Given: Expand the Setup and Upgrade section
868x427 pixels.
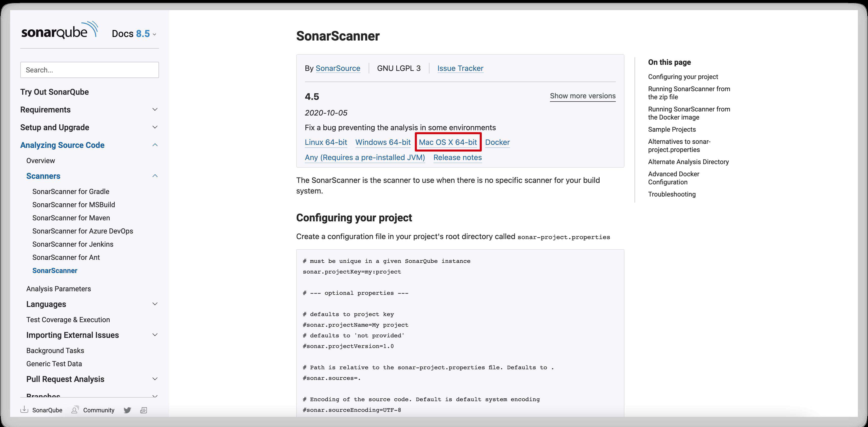Looking at the screenshot, I should [x=155, y=127].
